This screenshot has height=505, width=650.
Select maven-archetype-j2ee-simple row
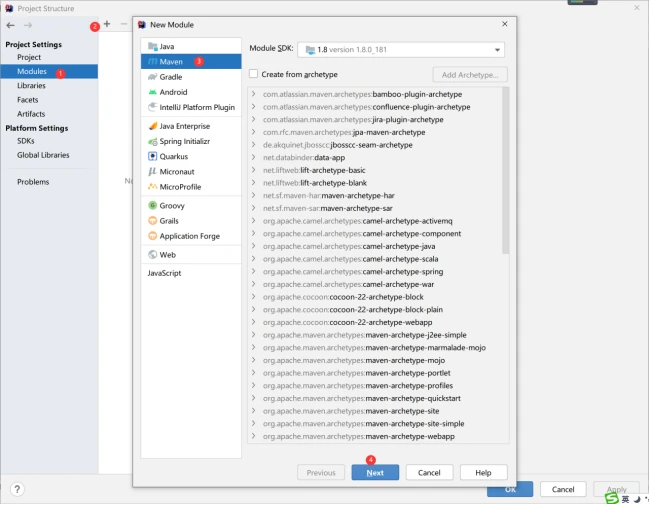pos(375,335)
